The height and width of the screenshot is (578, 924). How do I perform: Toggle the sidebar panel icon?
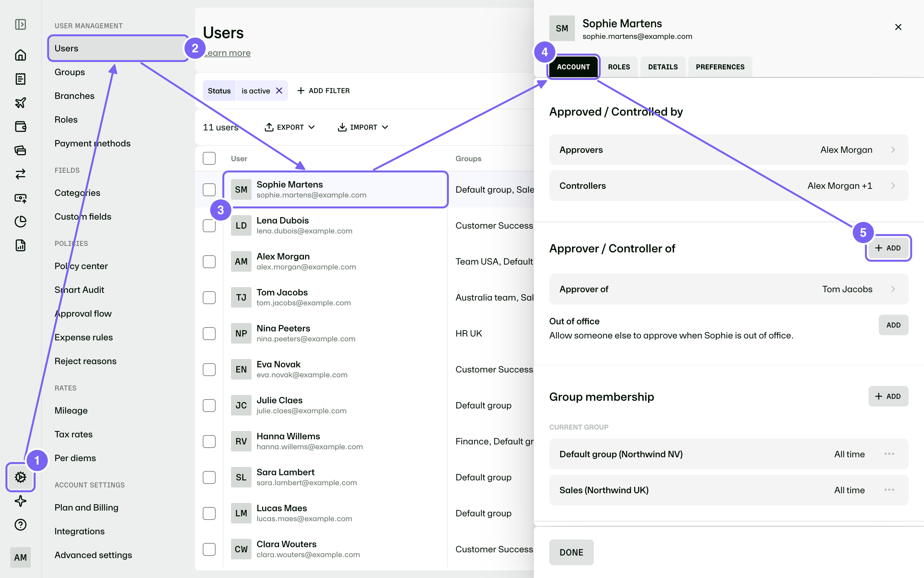[20, 24]
